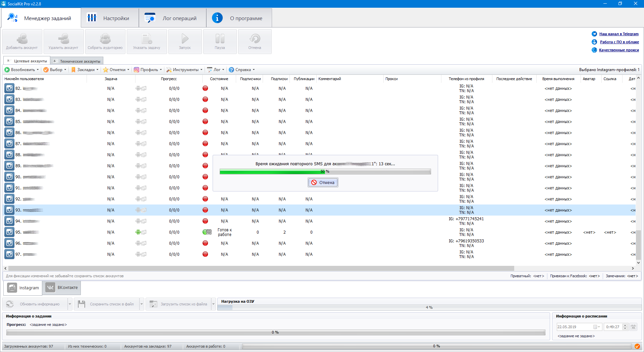Click the Отмена toolbar button

[255, 42]
